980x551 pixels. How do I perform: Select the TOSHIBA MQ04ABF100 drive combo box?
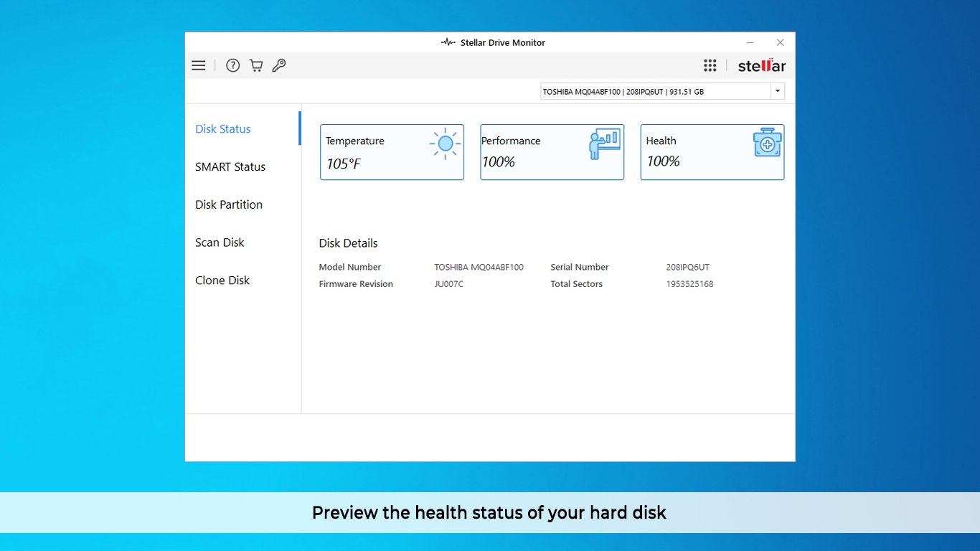click(654, 91)
